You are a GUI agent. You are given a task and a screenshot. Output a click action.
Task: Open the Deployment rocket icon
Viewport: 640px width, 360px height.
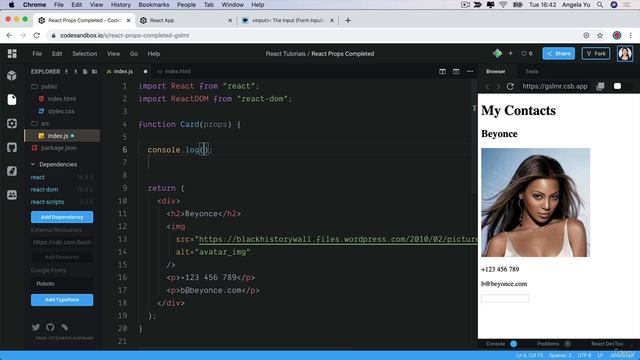pos(12,171)
